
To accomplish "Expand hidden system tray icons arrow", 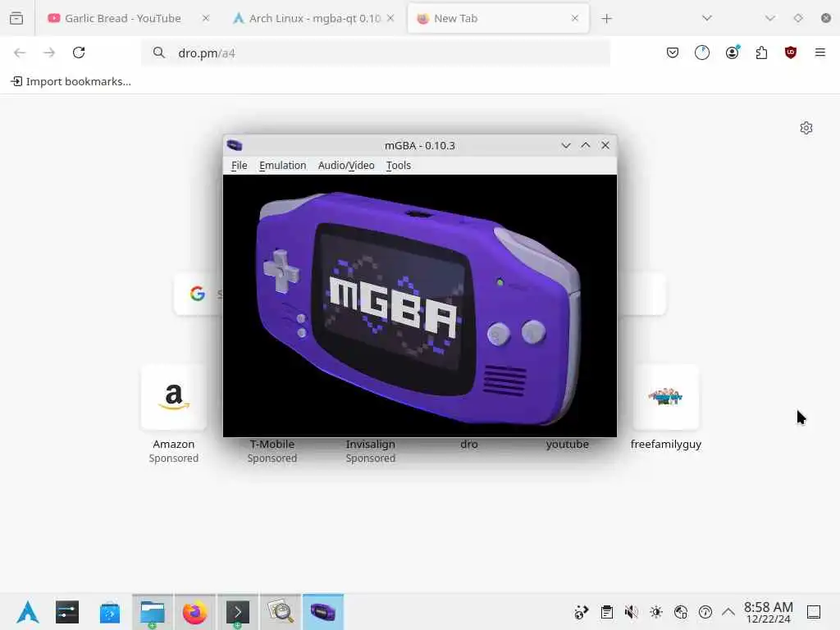I will point(728,612).
